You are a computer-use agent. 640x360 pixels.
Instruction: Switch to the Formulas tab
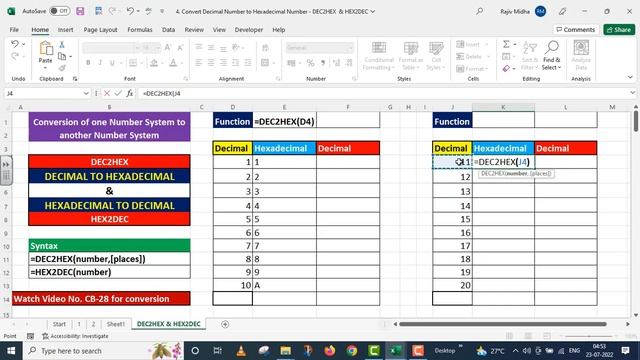pyautogui.click(x=140, y=30)
